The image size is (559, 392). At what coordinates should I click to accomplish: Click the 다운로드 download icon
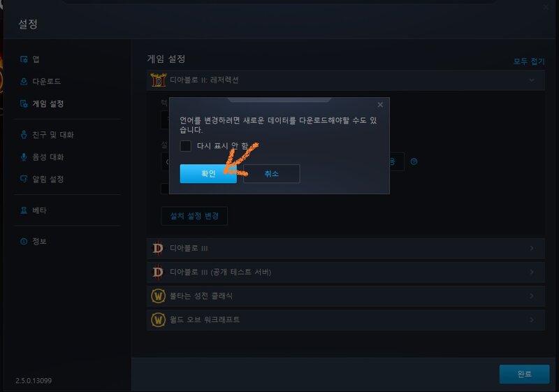pos(24,82)
